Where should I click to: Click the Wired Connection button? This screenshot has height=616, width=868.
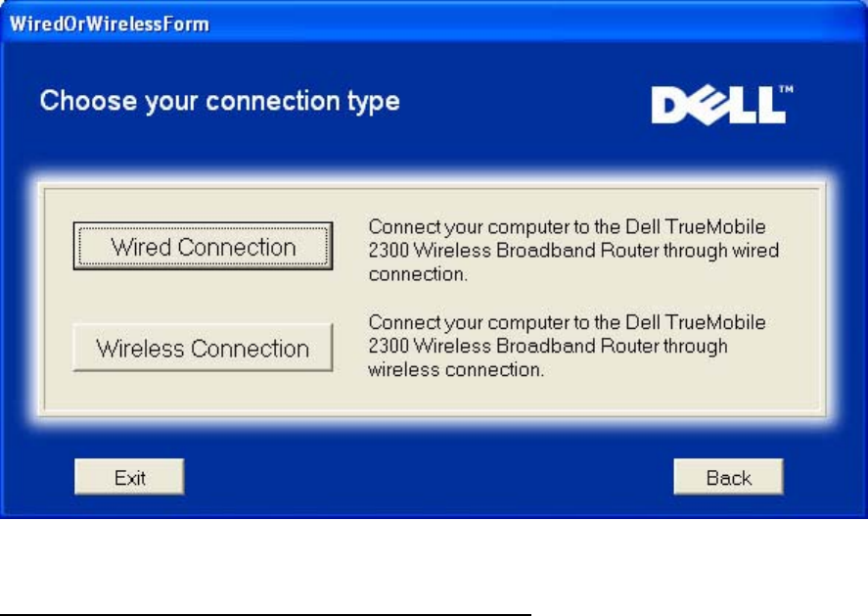tap(203, 246)
